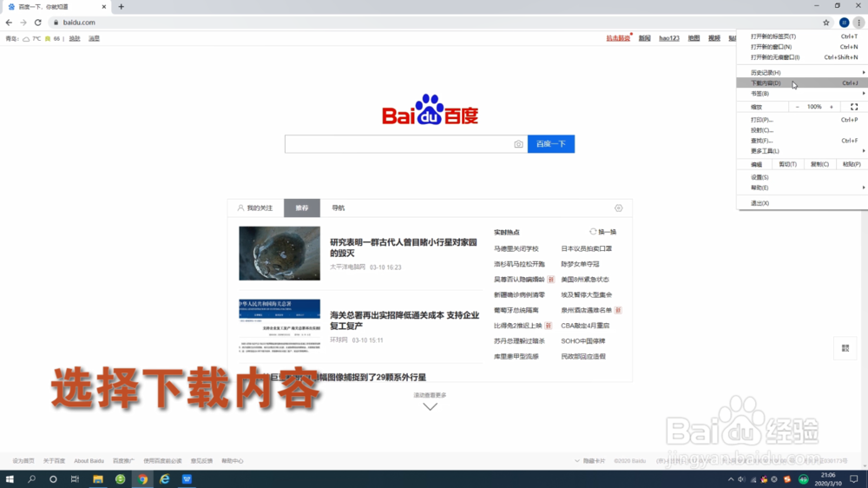Viewport: 868px width, 488px height.
Task: Open Task View on the taskbar
Action: [x=75, y=479]
